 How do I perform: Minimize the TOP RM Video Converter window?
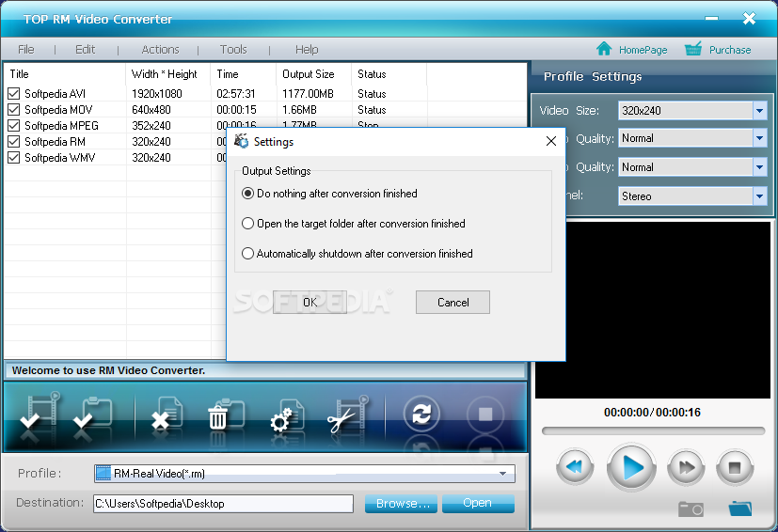(x=711, y=19)
